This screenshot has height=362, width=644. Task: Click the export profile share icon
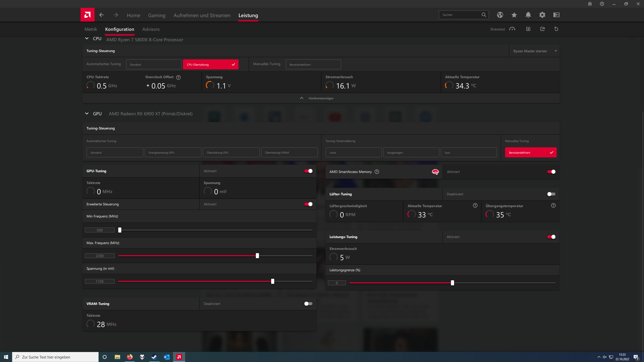(x=542, y=29)
